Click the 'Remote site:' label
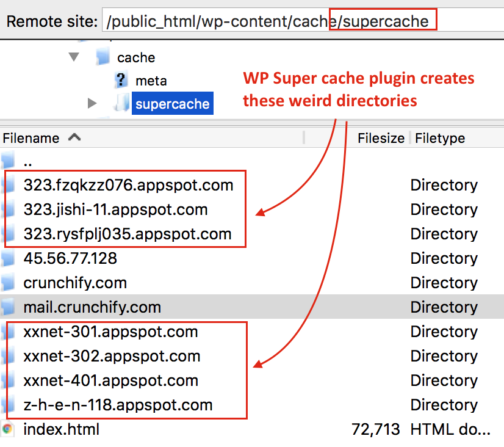The image size is (504, 447). click(x=52, y=21)
